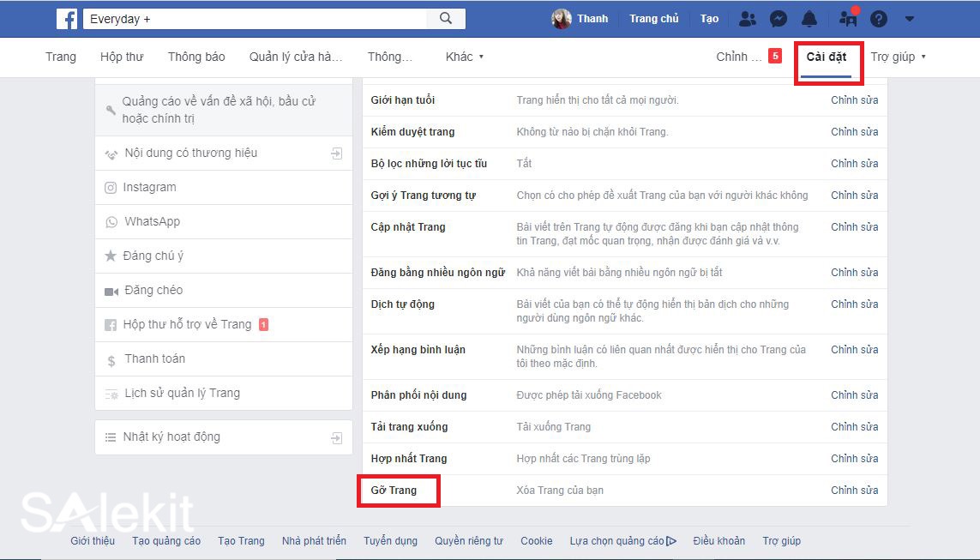The width and height of the screenshot is (980, 560).
Task: Click the search magnifier icon
Action: click(x=445, y=18)
